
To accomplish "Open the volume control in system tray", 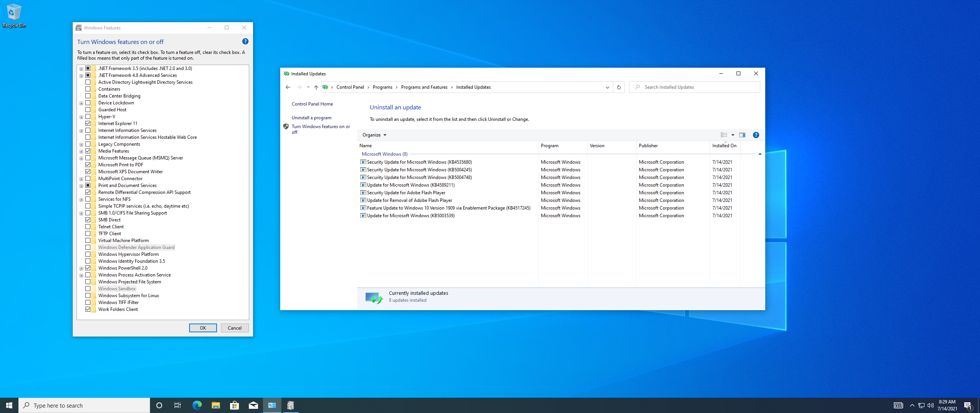I will (x=931, y=405).
